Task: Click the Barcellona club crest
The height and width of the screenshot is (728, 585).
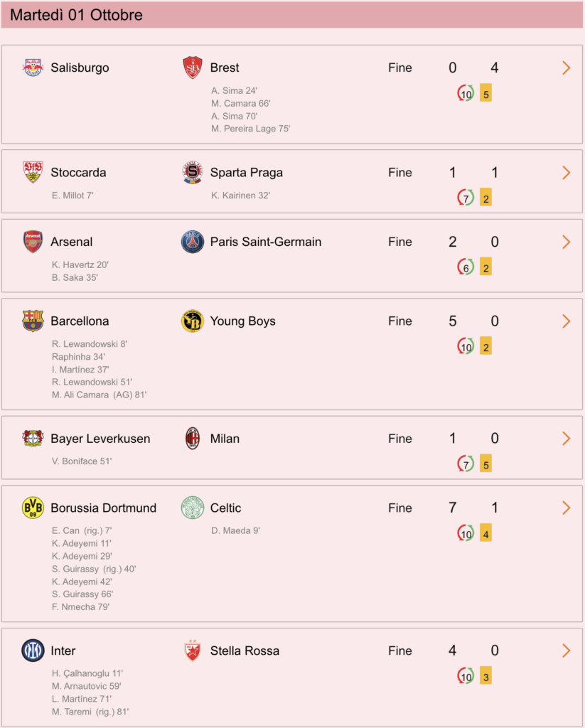Action: pyautogui.click(x=33, y=321)
